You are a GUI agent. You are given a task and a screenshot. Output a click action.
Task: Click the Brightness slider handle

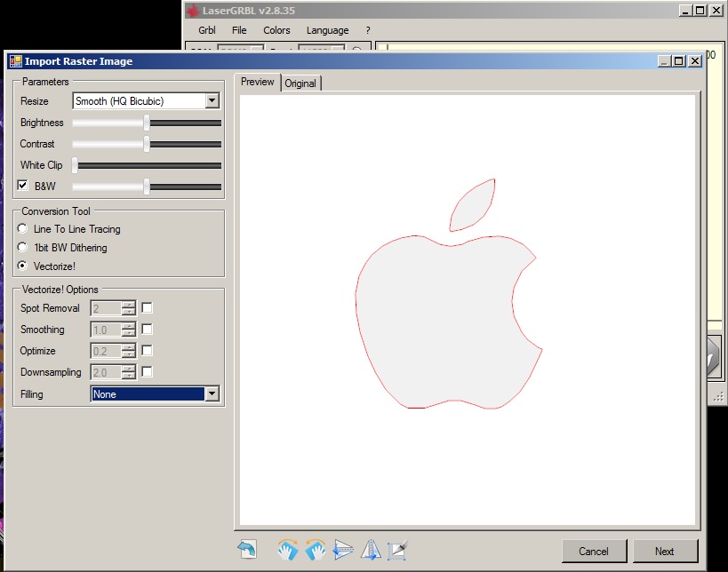point(147,123)
